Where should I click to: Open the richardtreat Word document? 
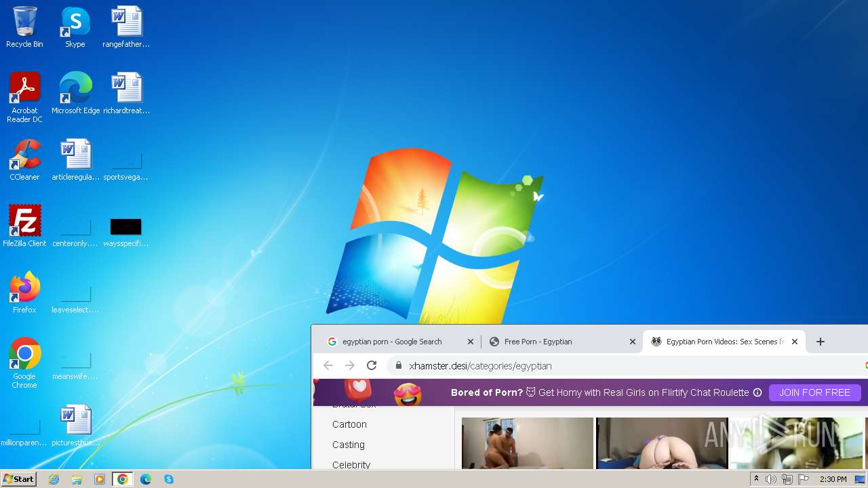pos(126,94)
